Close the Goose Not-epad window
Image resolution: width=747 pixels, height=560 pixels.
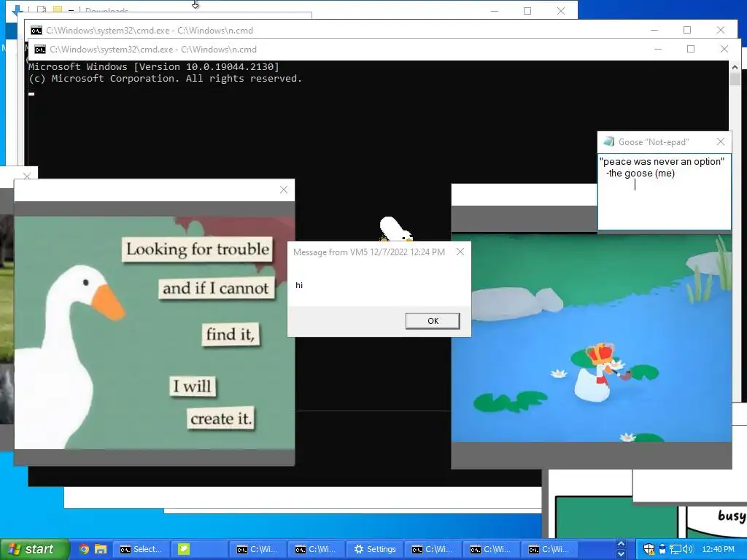click(x=720, y=141)
